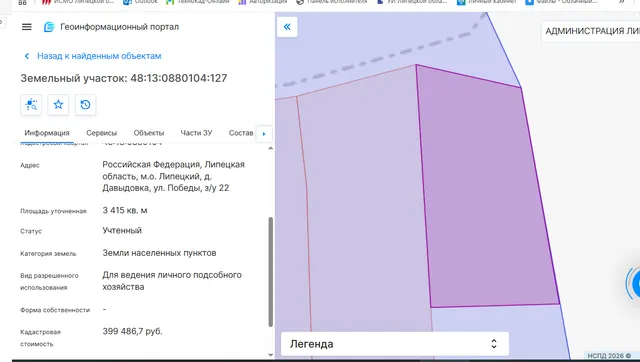Click the info panel scrollbar thumb

click(270, 272)
